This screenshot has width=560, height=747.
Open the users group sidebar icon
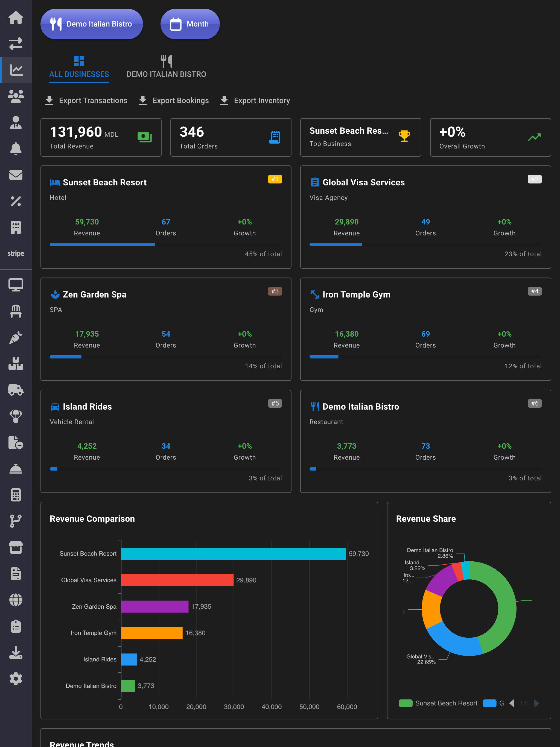tap(16, 96)
